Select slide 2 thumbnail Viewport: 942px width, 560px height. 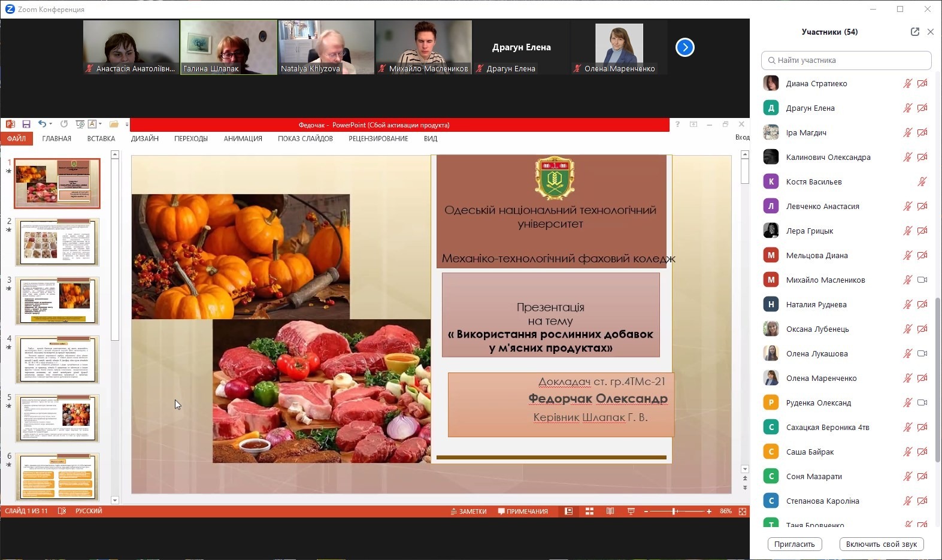[57, 242]
